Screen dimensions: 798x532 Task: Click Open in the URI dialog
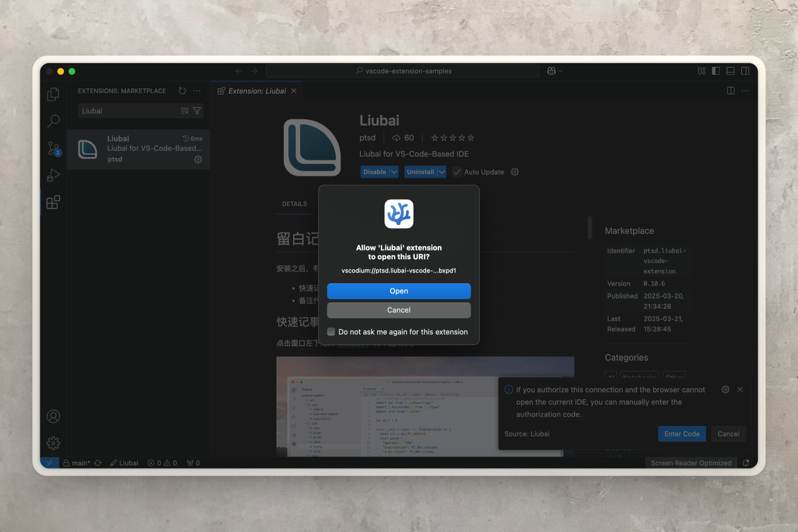(399, 291)
